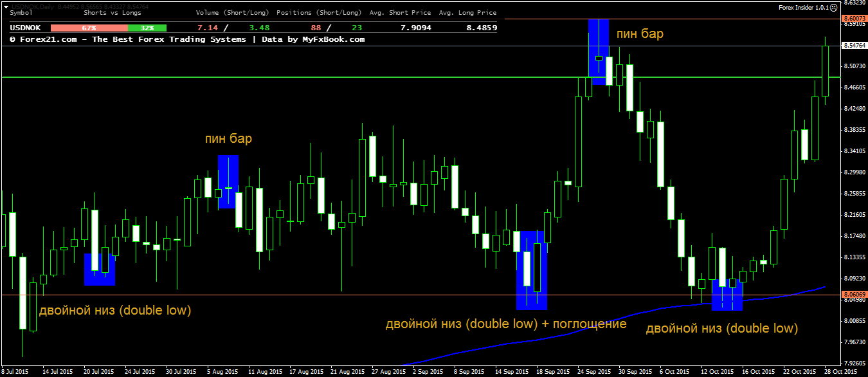Image resolution: width=868 pixels, height=377 pixels.
Task: Open the chart menu triangle beside USDNOK,Daily
Action: click(6, 6)
